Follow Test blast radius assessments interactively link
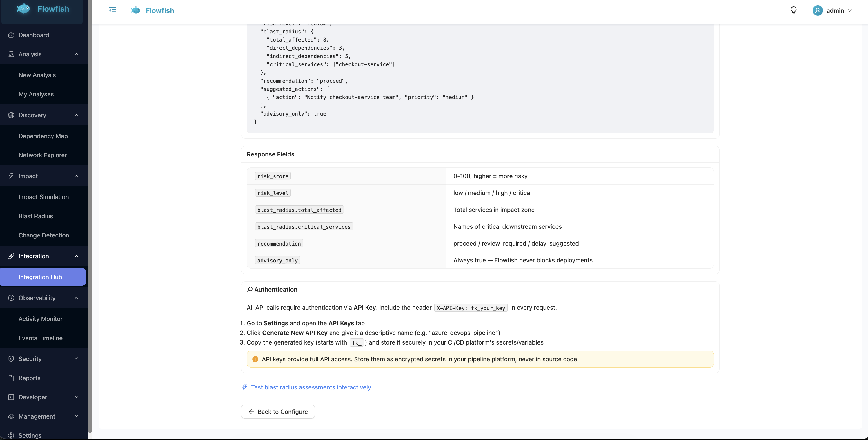The height and width of the screenshot is (440, 868). tap(311, 387)
